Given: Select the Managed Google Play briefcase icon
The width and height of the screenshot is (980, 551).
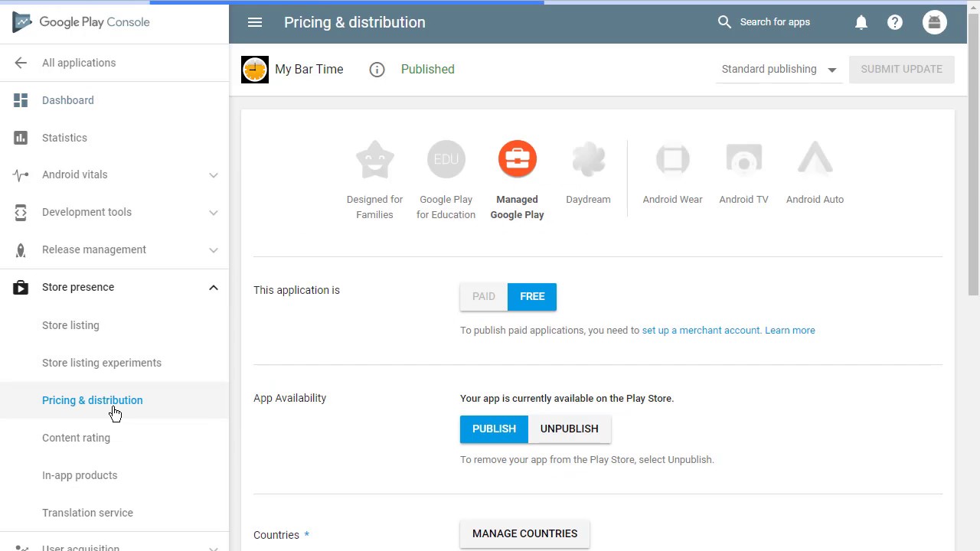Looking at the screenshot, I should pyautogui.click(x=518, y=159).
